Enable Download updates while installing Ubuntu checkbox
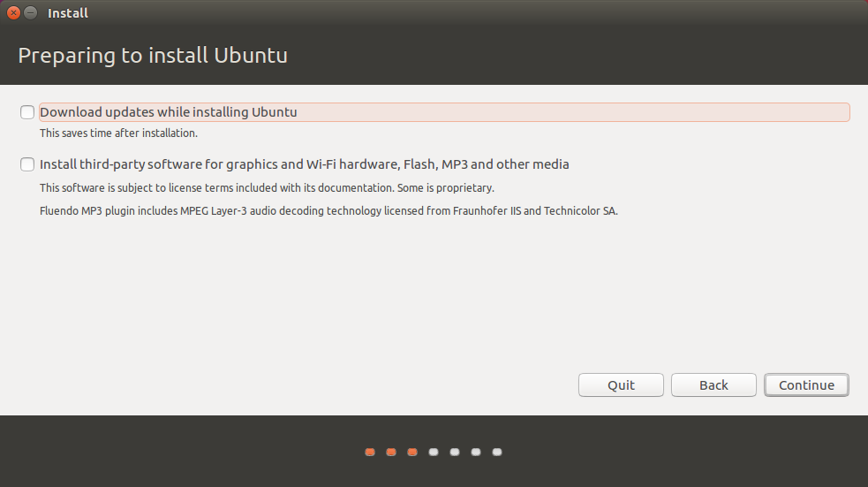 click(x=27, y=112)
